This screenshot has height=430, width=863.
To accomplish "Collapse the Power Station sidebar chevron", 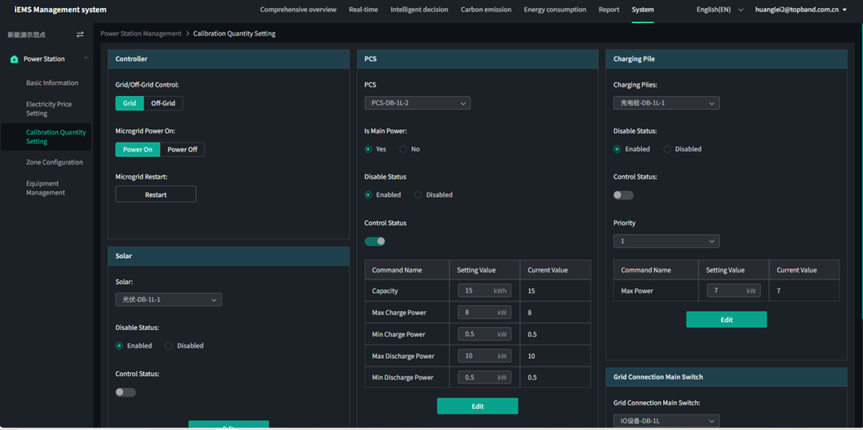I will 86,59.
